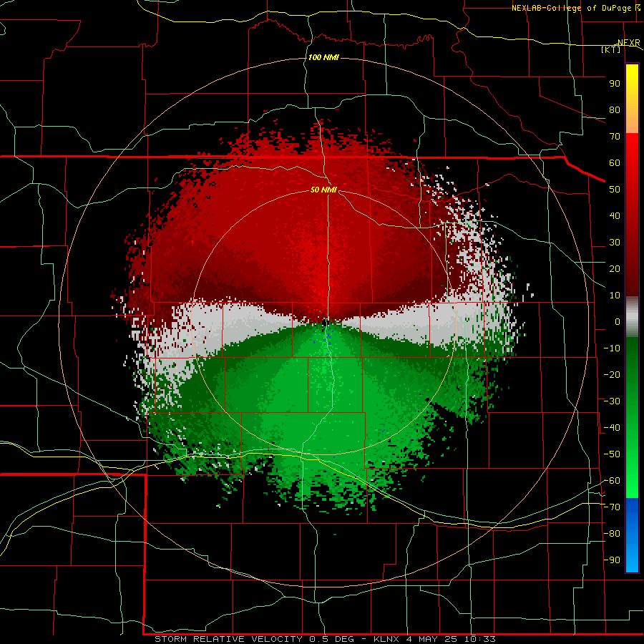This screenshot has width=644, height=644.
Task: Click the negative 30 (-30) scale value
Action: (x=612, y=401)
